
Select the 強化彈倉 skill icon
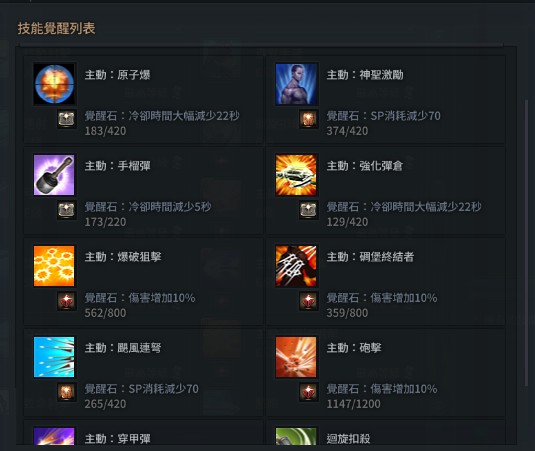pyautogui.click(x=296, y=175)
